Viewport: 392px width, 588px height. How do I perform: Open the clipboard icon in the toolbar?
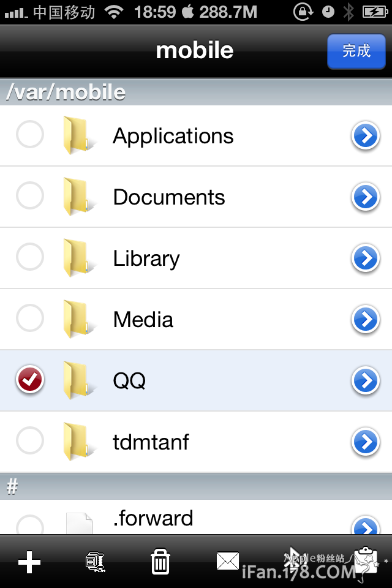[x=365, y=560]
